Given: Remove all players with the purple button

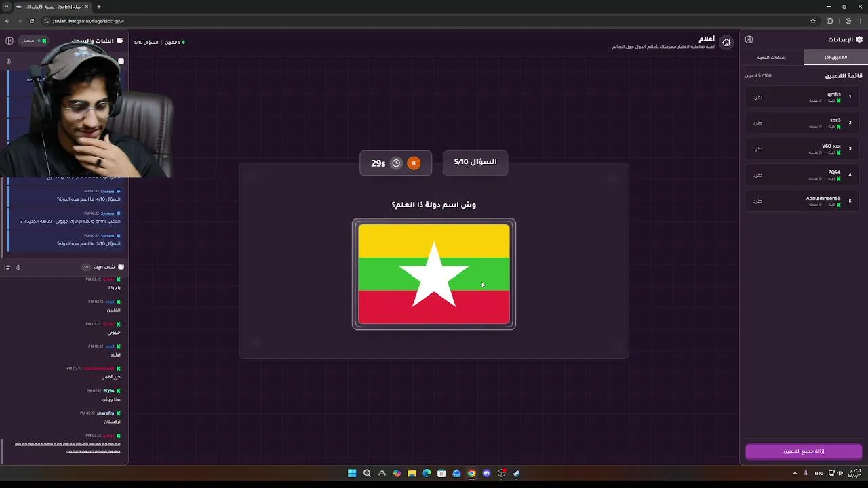Looking at the screenshot, I should point(804,451).
